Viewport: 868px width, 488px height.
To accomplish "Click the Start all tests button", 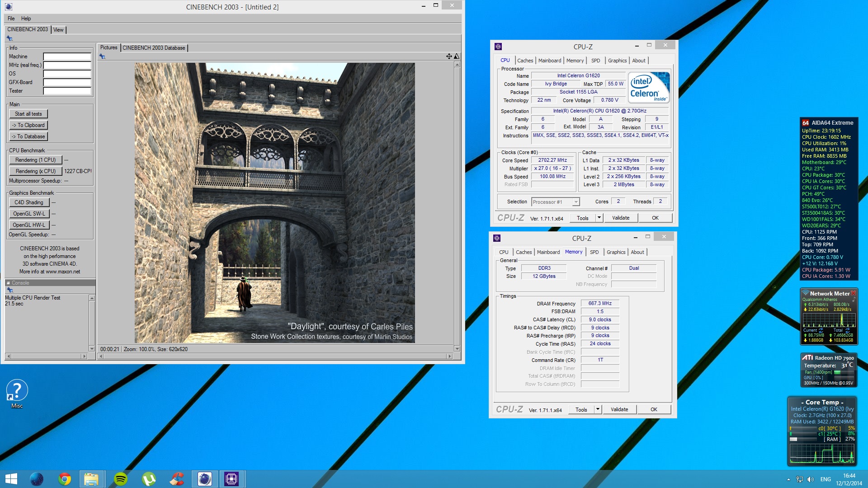I will tap(28, 114).
